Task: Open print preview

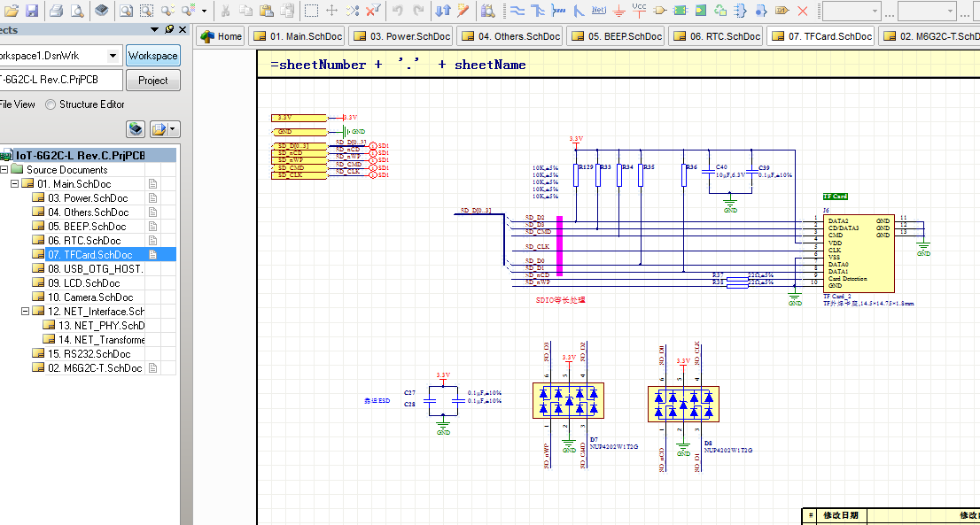Action: click(x=77, y=10)
